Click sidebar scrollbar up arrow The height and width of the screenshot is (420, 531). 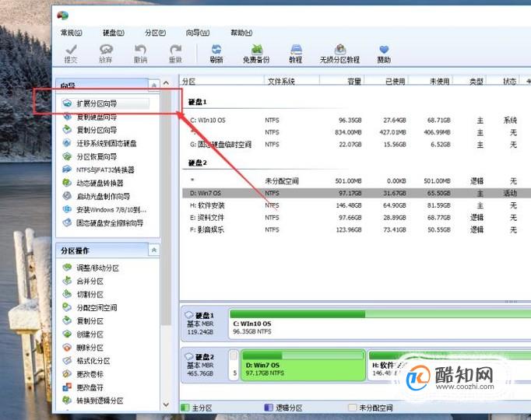coord(167,83)
